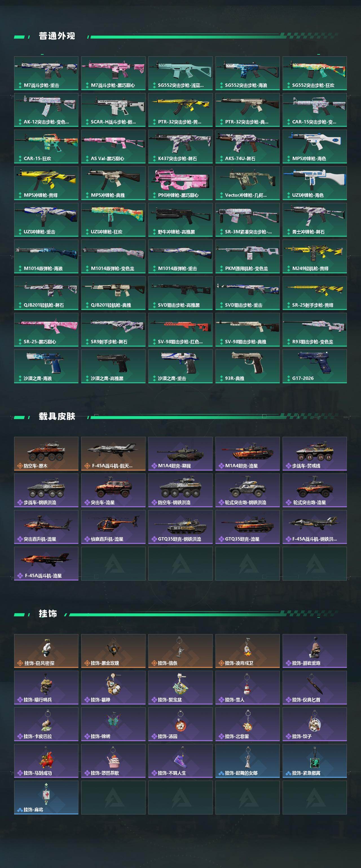Select the F-45A战斗机-流星 jet skin
361x868 pixels.
(x=46, y=563)
